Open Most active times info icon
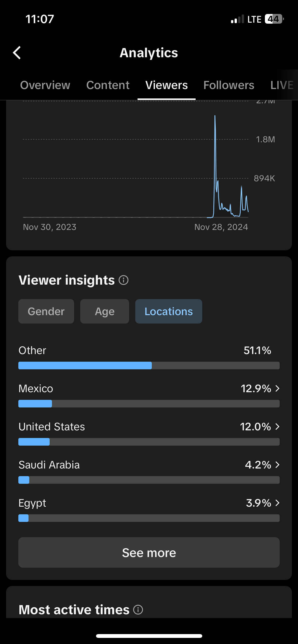The image size is (298, 644). [x=138, y=610]
